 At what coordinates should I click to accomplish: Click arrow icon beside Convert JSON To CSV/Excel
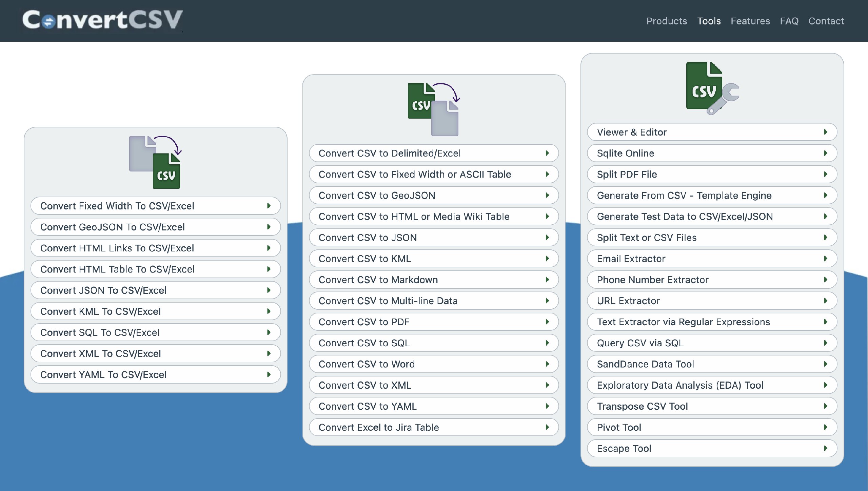(x=269, y=290)
